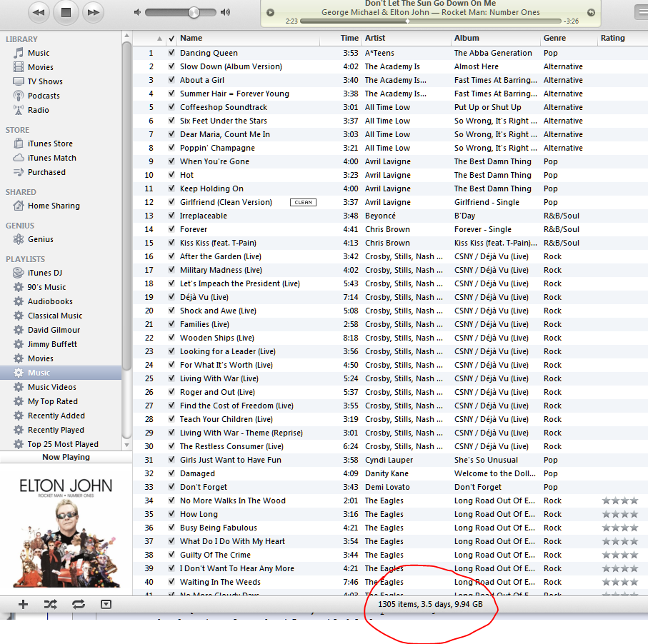This screenshot has height=644, width=648.
Task: Uncheck Damaged song checkbox
Action: click(171, 473)
